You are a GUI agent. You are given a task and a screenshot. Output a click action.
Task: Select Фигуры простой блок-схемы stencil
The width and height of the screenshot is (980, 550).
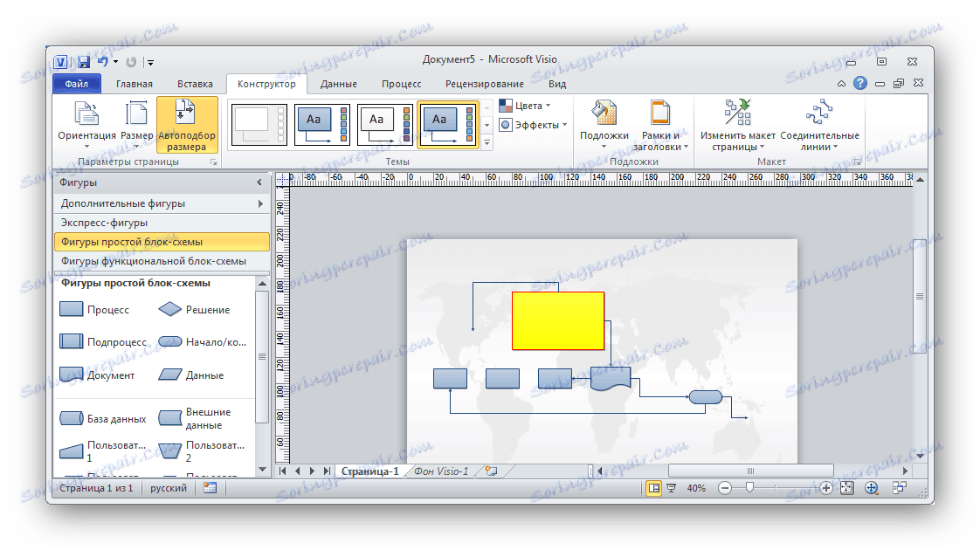162,242
